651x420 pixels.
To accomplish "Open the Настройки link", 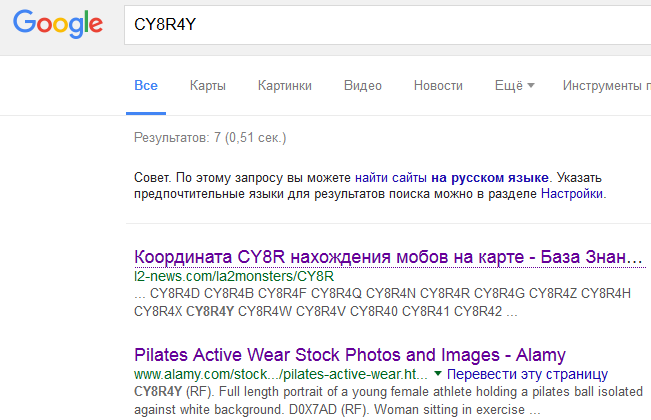I will point(572,194).
